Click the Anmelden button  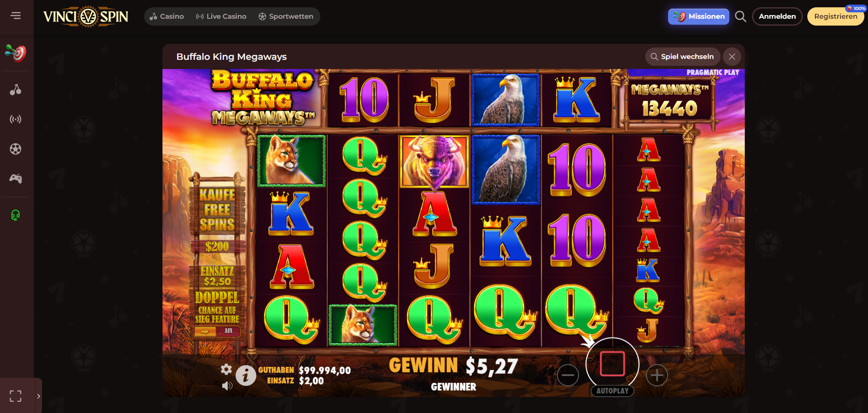777,16
